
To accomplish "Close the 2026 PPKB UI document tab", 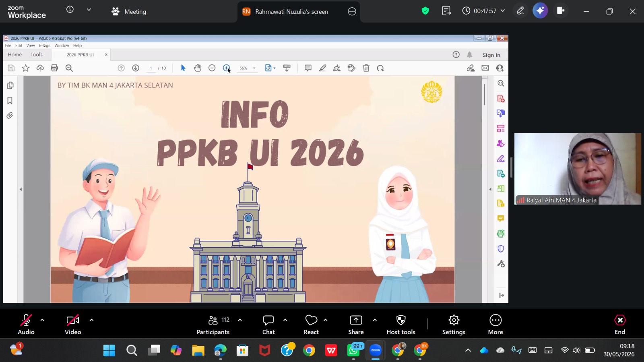I will pos(106,55).
